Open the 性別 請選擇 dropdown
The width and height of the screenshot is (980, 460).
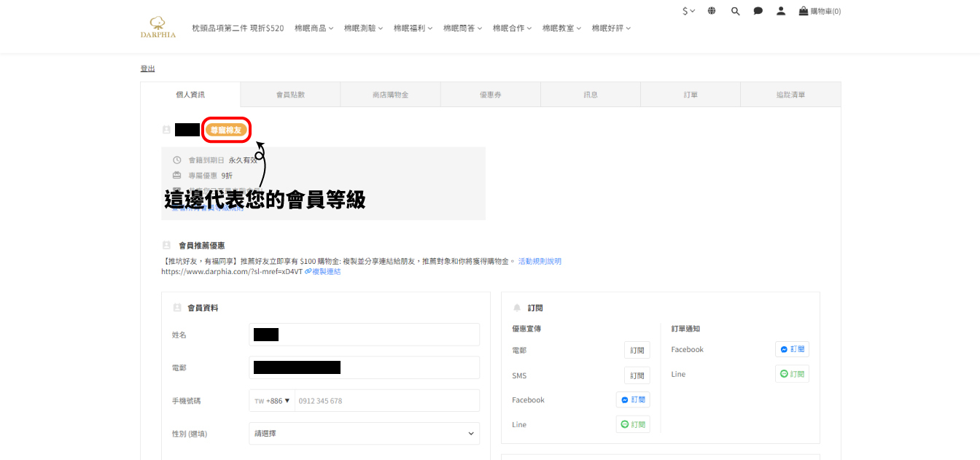364,434
